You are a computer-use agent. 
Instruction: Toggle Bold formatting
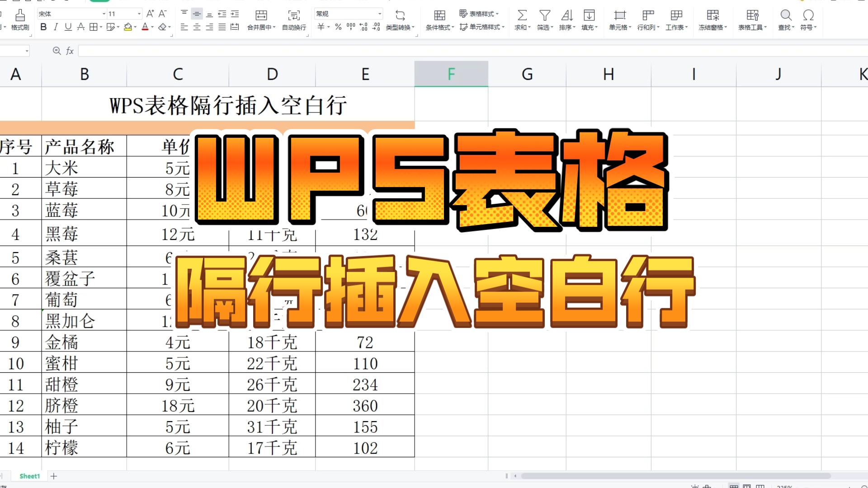[x=43, y=27]
